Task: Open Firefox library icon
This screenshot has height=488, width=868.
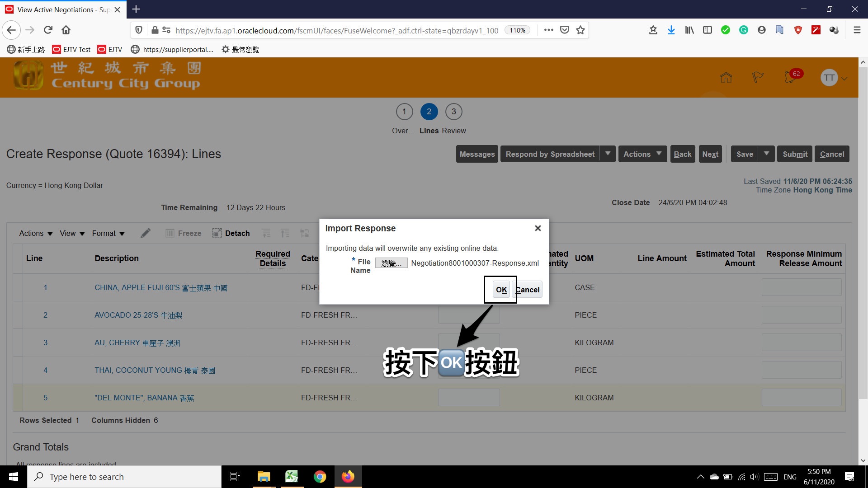Action: coord(689,30)
